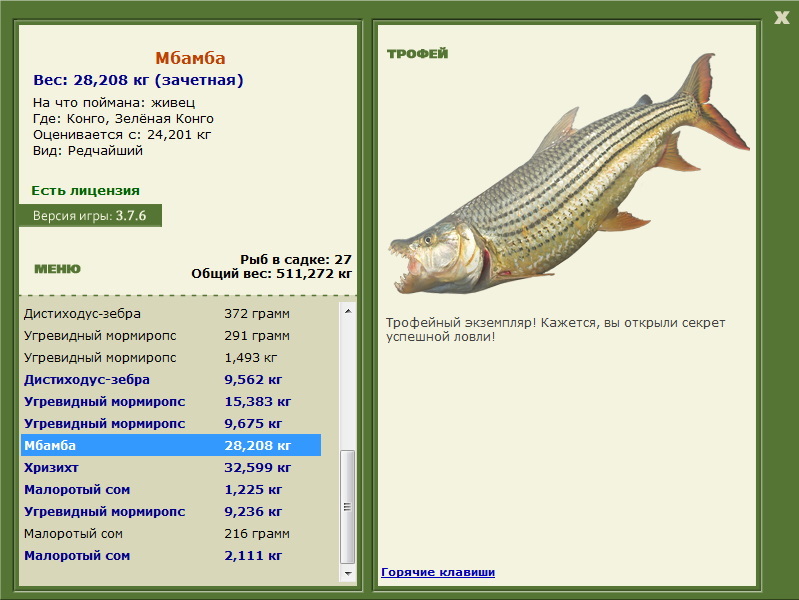Close the window with the X button
799x600 pixels.
pyautogui.click(x=781, y=18)
